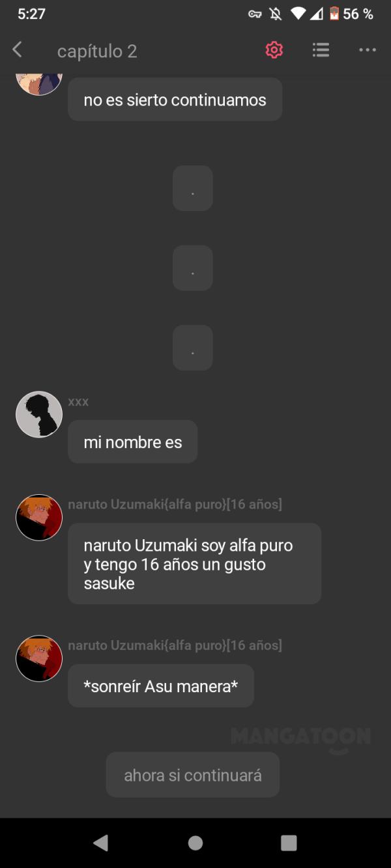This screenshot has width=391, height=868.
Task: Tap the xxx silhouette avatar
Action: click(x=39, y=414)
